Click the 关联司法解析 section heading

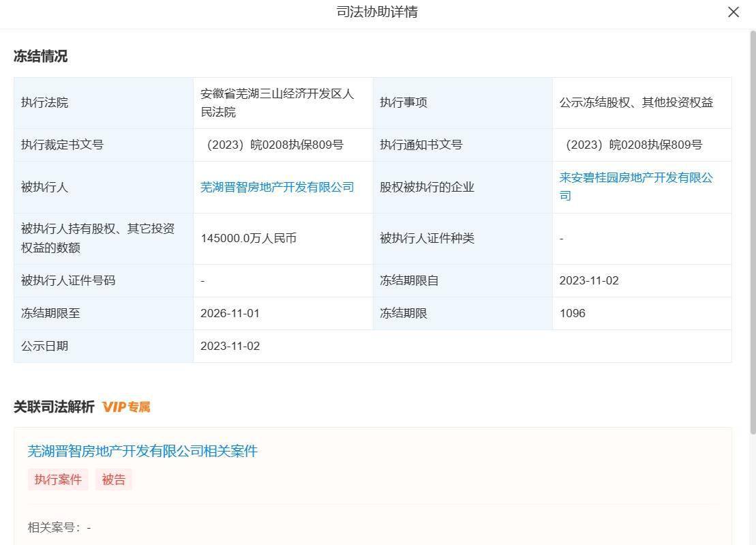(x=54, y=407)
